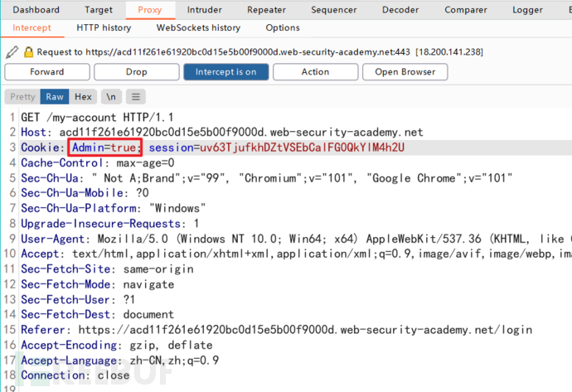Click the Open Browser button
Screen dimensions: 572x392
[405, 72]
